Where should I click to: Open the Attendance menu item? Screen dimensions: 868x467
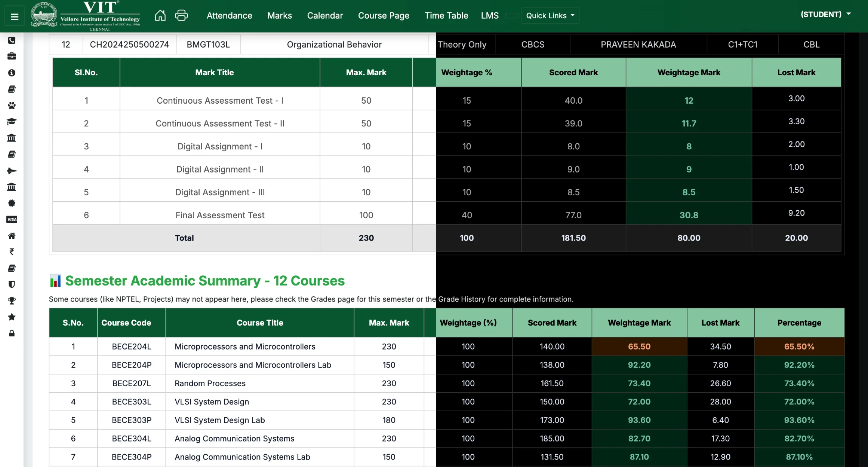coord(229,16)
